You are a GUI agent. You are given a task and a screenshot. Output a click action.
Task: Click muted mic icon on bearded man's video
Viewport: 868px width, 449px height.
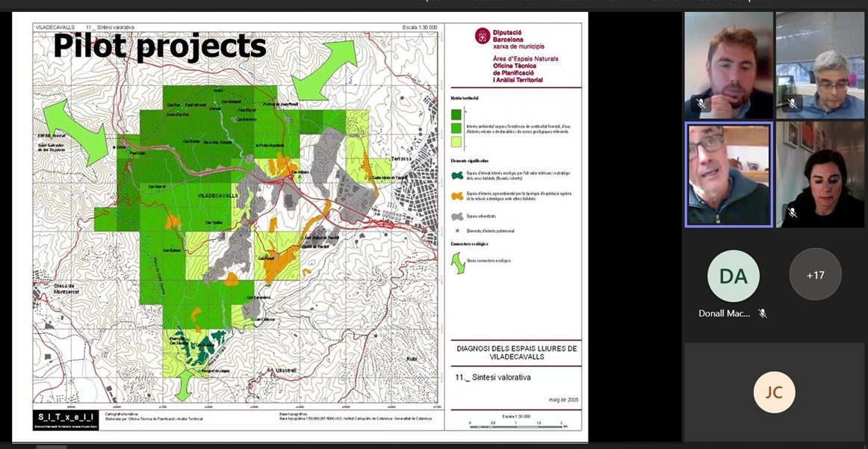[701, 103]
